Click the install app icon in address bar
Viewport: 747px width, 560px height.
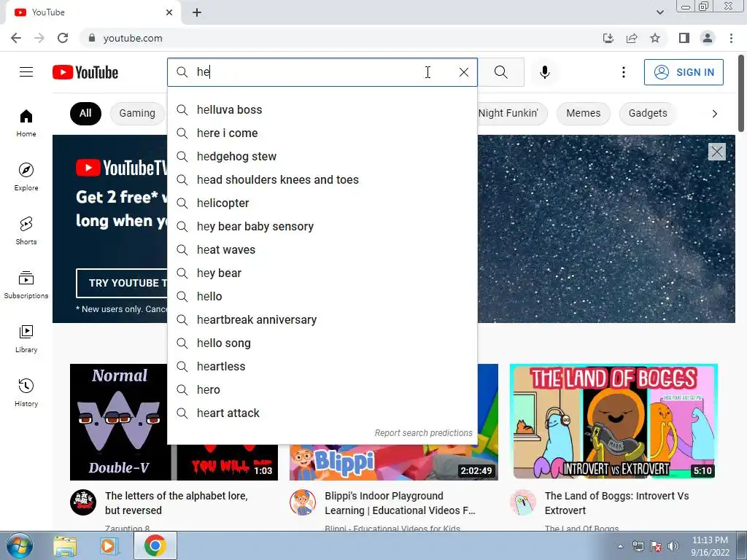(x=608, y=38)
